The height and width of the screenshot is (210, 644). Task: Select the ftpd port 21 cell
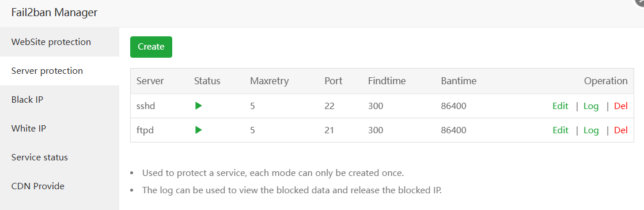[329, 130]
